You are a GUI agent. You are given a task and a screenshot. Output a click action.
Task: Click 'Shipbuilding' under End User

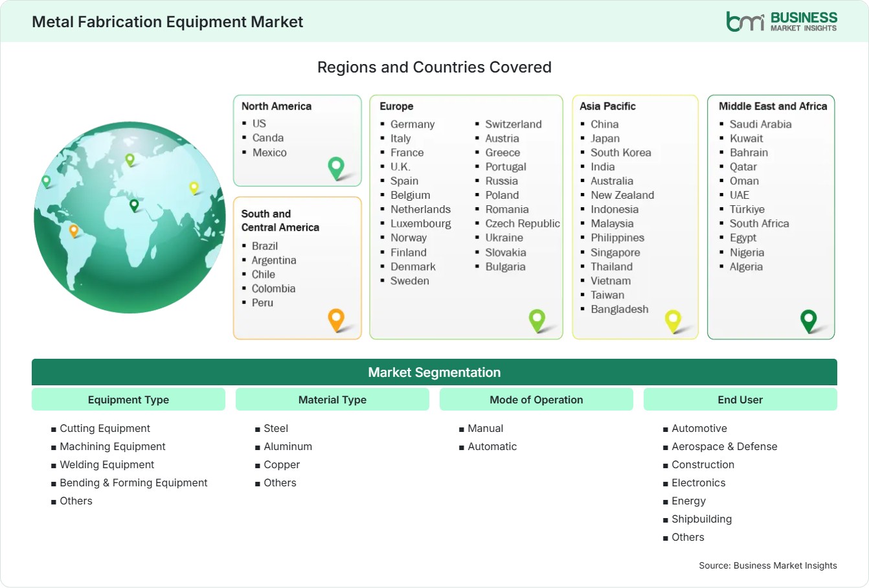[702, 519]
